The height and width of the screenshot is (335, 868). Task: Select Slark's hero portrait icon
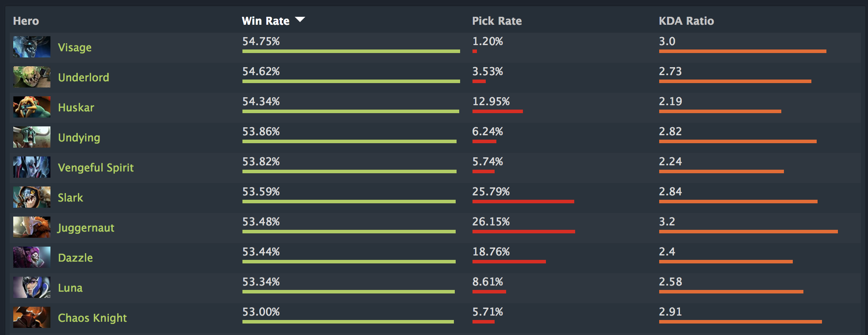tap(32, 197)
